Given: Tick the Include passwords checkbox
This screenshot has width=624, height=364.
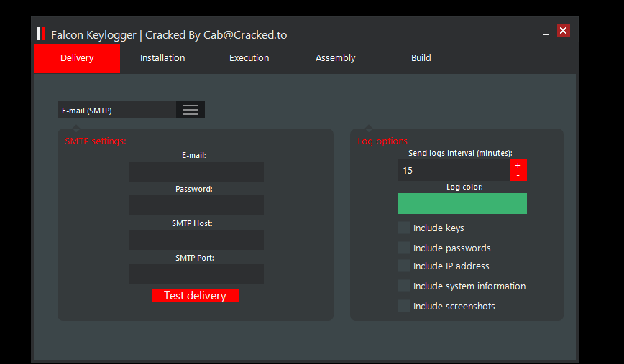Looking at the screenshot, I should [x=404, y=248].
